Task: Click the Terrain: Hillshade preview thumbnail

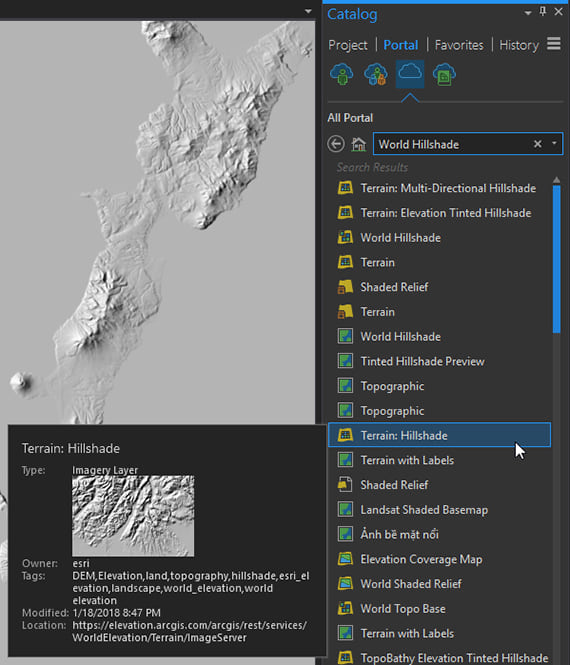Action: 133,516
